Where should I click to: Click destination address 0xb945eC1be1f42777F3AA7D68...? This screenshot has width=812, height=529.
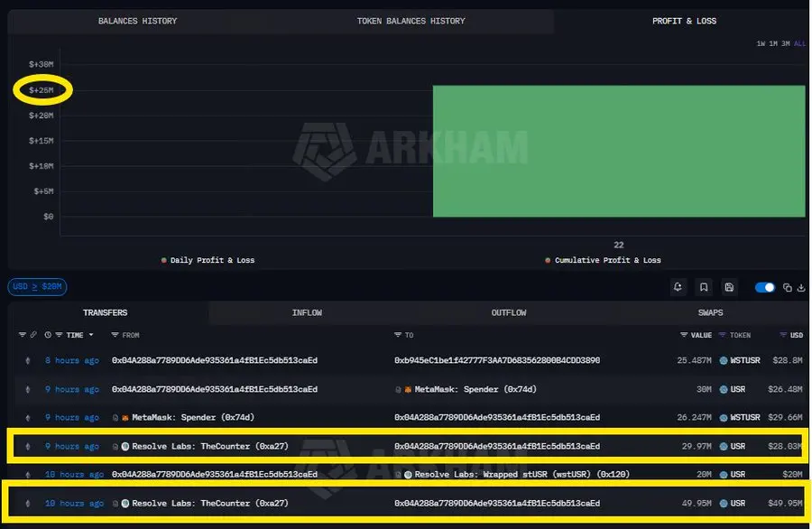[497, 360]
